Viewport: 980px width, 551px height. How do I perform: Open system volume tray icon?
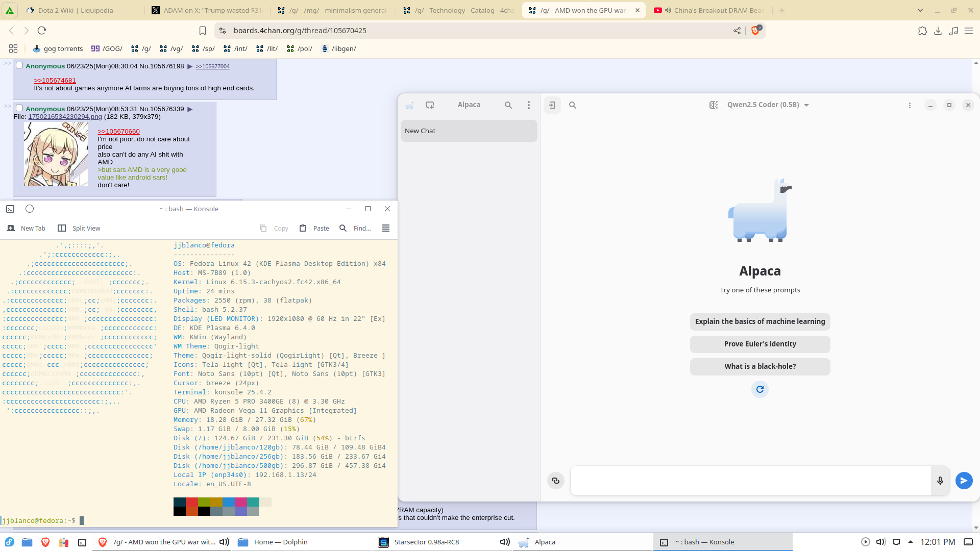pyautogui.click(x=881, y=542)
